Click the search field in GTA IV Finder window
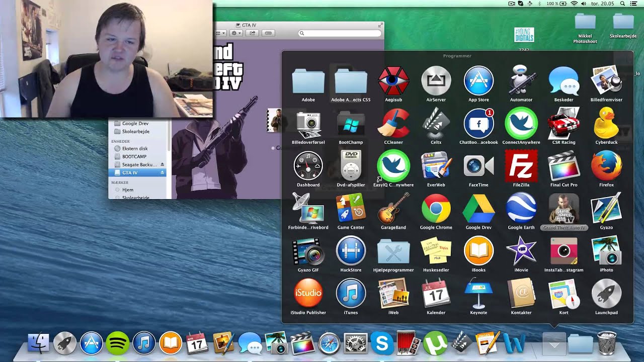 click(x=340, y=33)
